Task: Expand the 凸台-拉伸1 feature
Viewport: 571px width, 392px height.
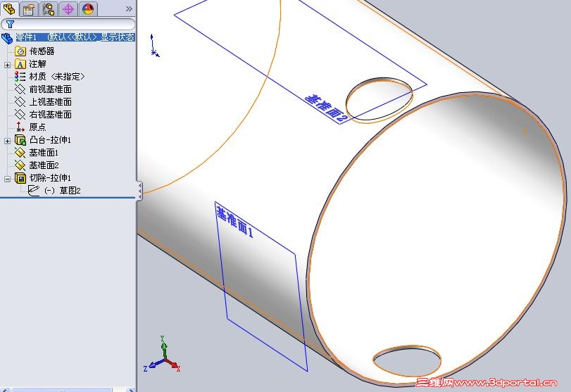Action: pos(7,141)
